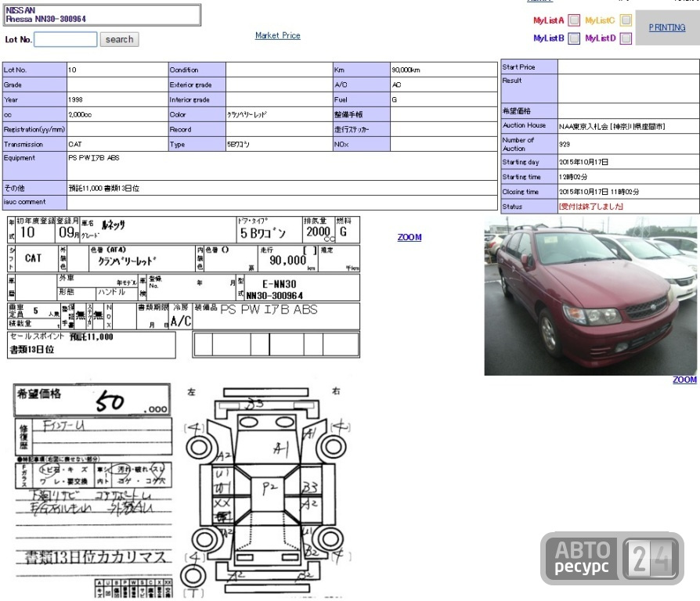Screen dimensions: 700x601
Task: Select the Type value 5Dワゴン
Action: coord(238,145)
